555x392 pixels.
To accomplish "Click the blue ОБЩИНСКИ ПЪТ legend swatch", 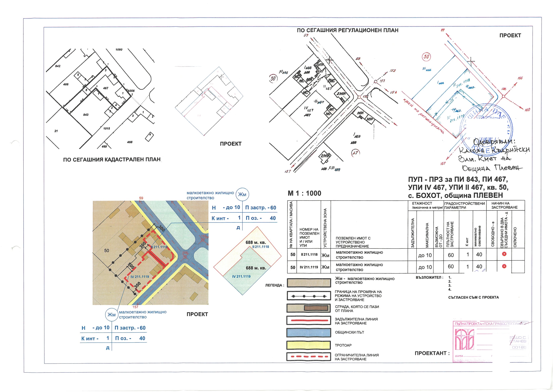I will pos(309,333).
